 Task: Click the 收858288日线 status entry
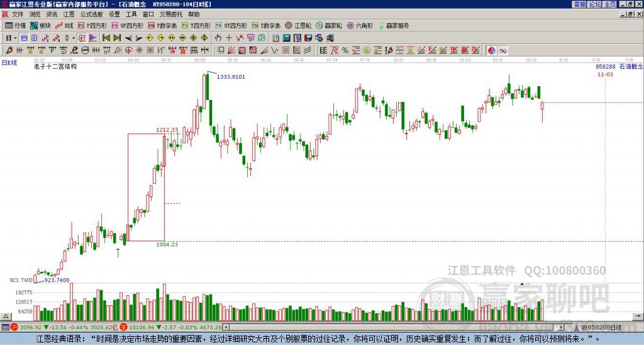(x=601, y=328)
